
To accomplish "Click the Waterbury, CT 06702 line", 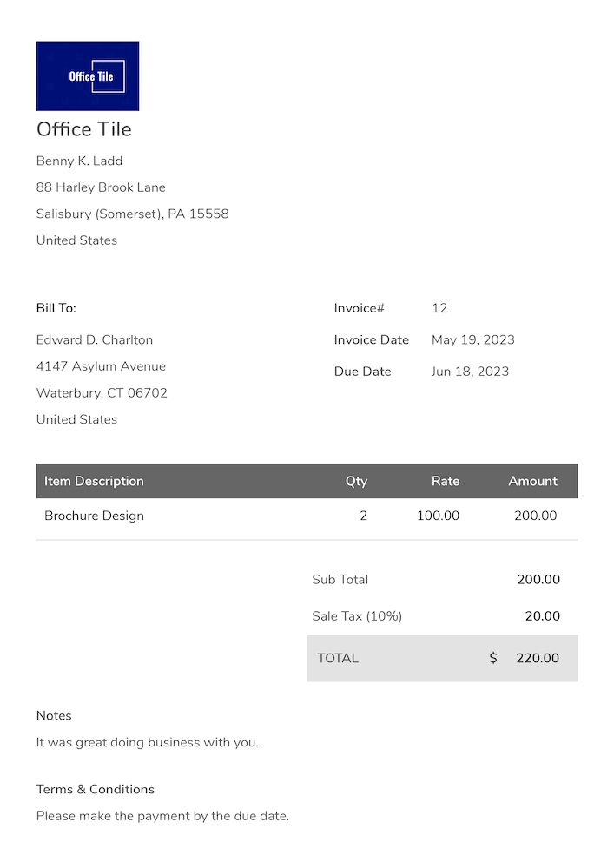I will click(x=102, y=393).
